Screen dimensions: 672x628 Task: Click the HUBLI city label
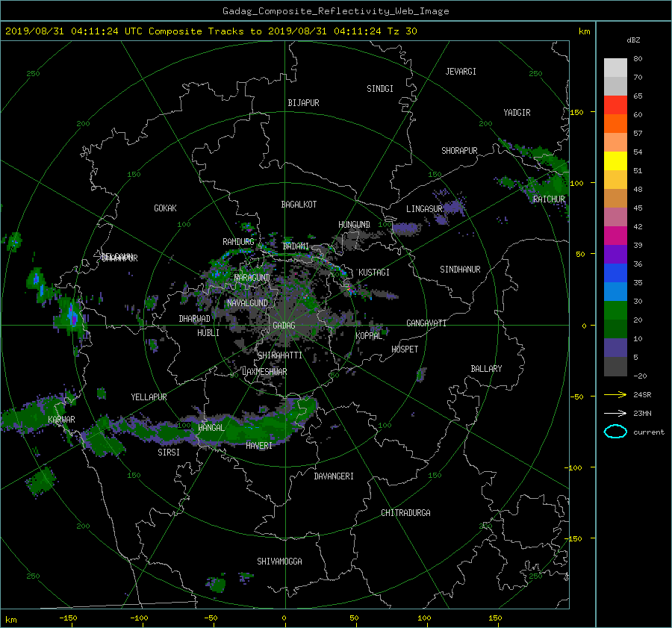[x=208, y=332]
